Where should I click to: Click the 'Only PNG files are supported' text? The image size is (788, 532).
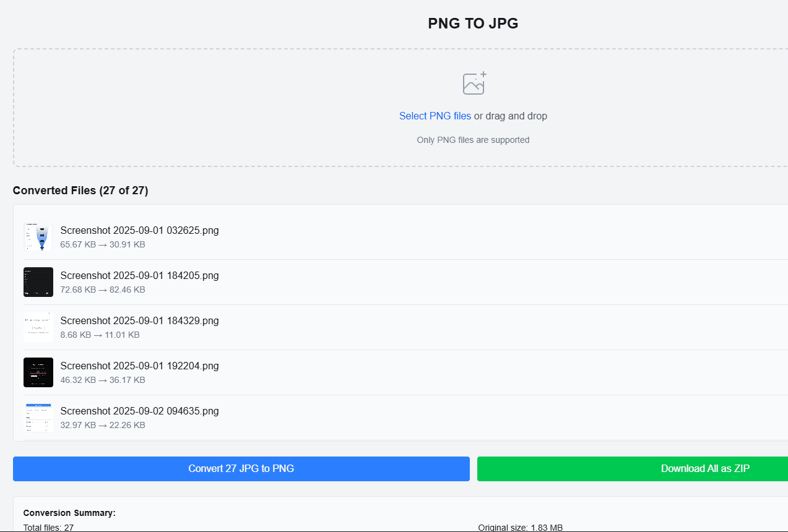click(x=473, y=140)
